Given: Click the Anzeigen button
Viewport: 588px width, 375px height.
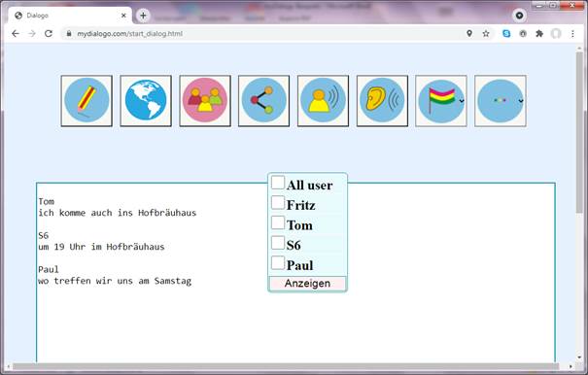Looking at the screenshot, I should click(307, 283).
